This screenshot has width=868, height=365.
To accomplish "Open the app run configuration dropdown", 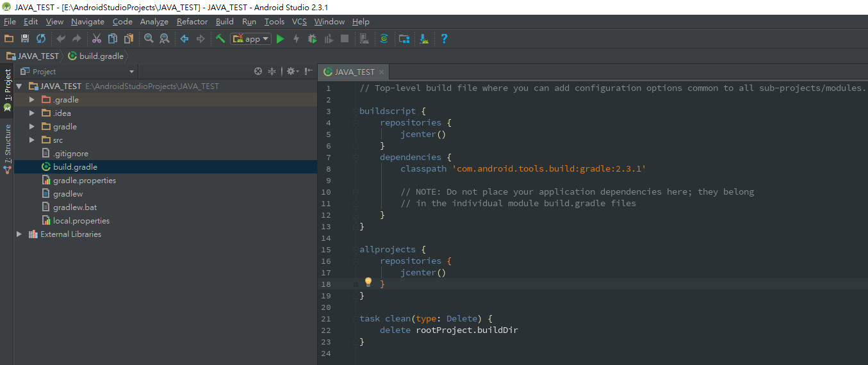I will pyautogui.click(x=251, y=39).
